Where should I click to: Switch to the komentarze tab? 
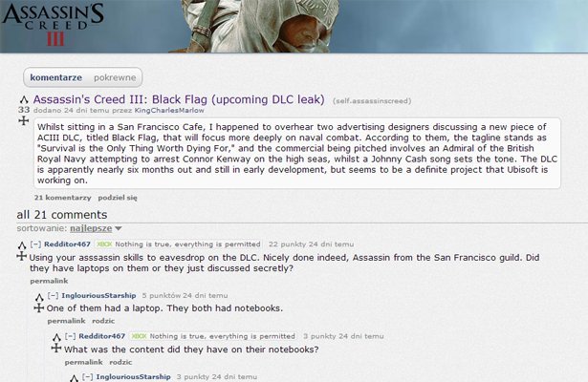point(55,77)
